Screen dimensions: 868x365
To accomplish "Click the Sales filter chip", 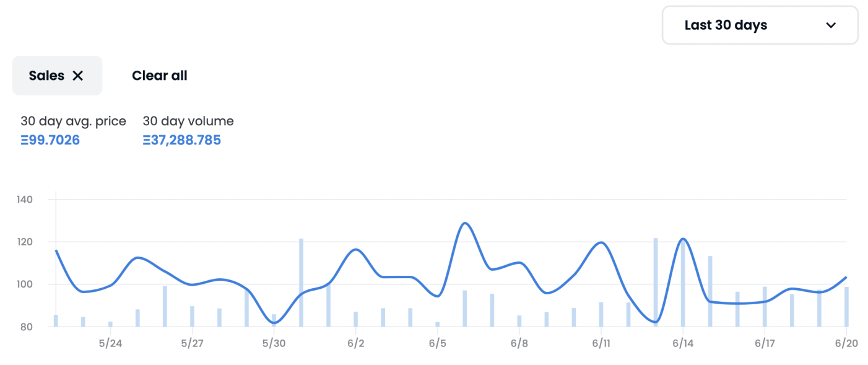I will click(x=47, y=76).
